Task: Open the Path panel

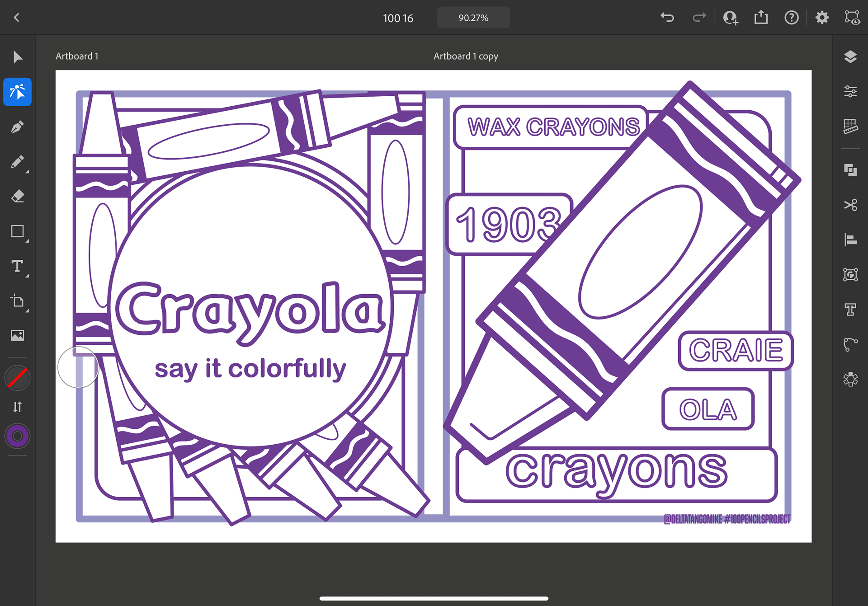Action: pyautogui.click(x=850, y=344)
